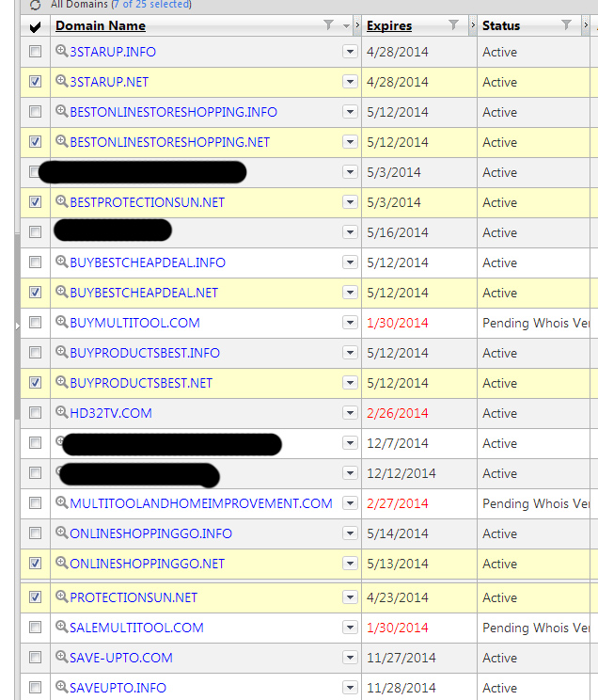Click magnifier icon beside BESTONLINESTORESHOPPING.NET
The image size is (598, 700).
point(61,141)
